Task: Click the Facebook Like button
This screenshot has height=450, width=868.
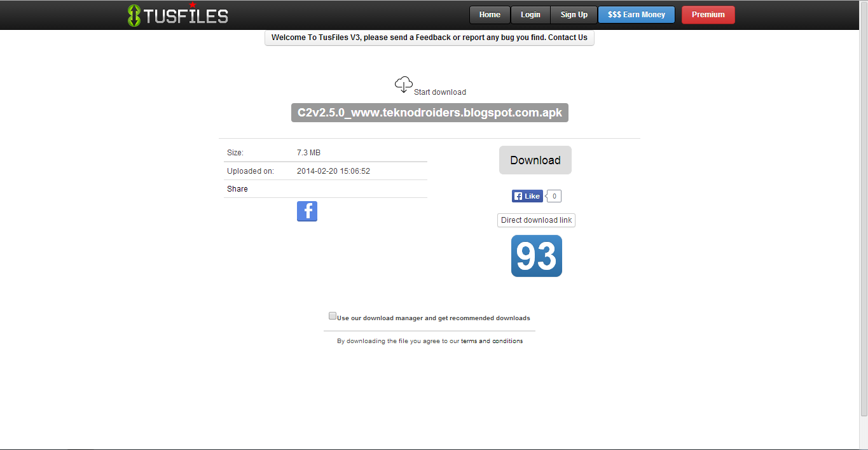Action: click(527, 195)
